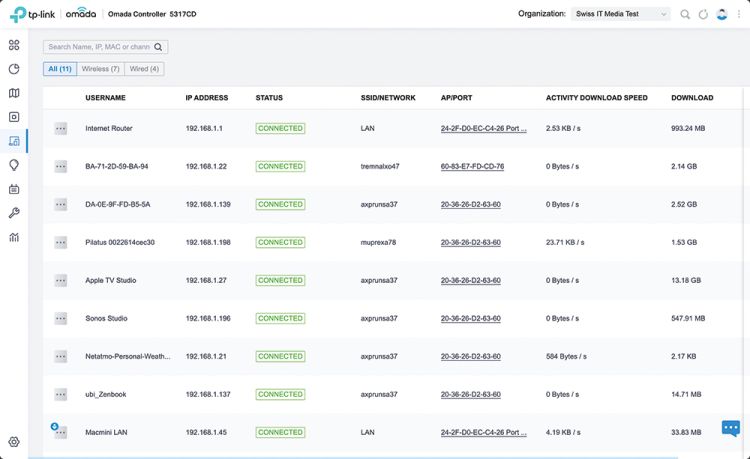
Task: Open actions menu for BA-71-2D-59-BA-94 row
Action: [60, 166]
